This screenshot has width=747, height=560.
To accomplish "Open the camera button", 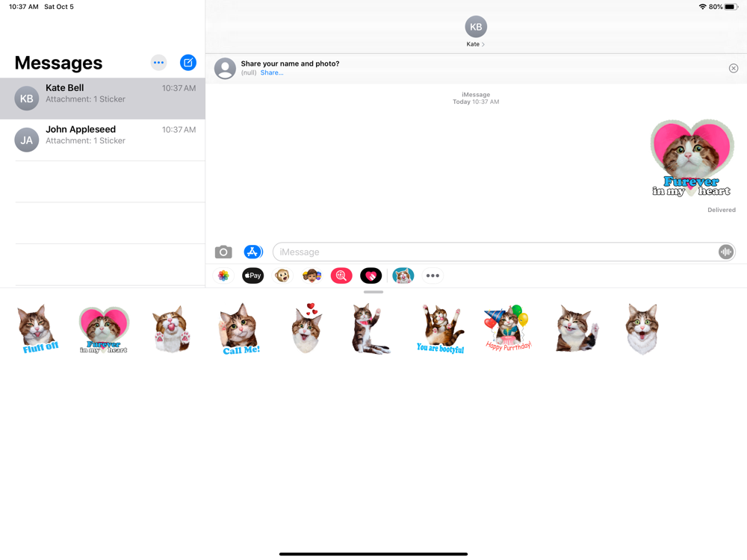I will pos(223,252).
